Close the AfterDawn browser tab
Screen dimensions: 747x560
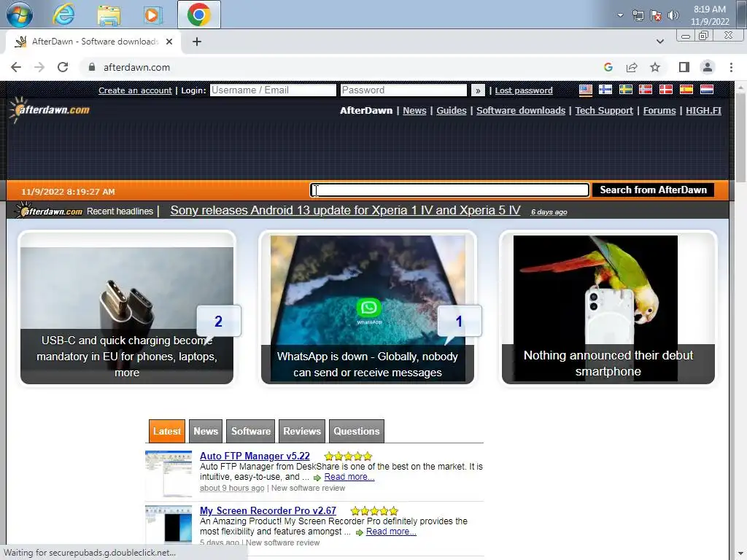click(x=169, y=42)
